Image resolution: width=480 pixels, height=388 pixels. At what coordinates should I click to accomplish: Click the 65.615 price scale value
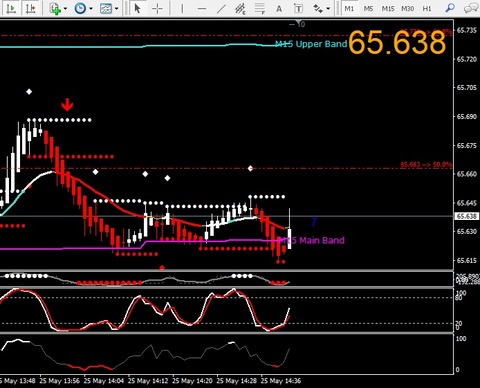click(466, 261)
